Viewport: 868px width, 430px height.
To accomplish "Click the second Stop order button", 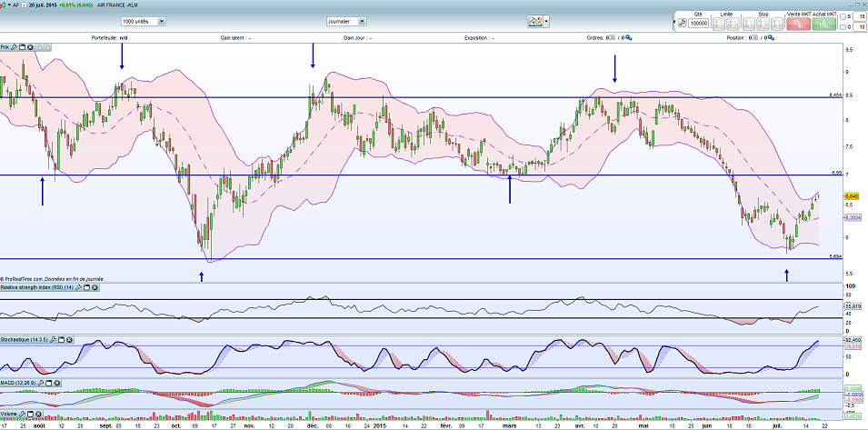I will tap(763, 24).
